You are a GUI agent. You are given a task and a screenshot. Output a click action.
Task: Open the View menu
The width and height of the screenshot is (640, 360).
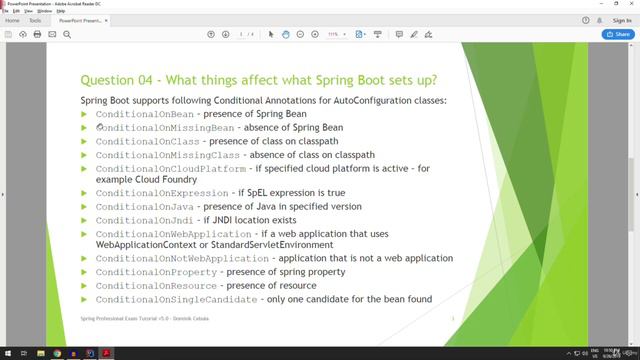(x=29, y=11)
